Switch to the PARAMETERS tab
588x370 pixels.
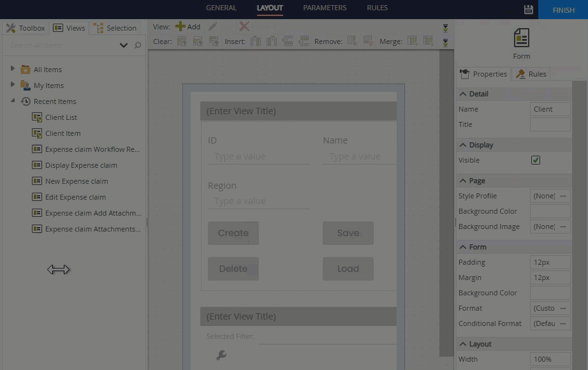click(x=325, y=8)
